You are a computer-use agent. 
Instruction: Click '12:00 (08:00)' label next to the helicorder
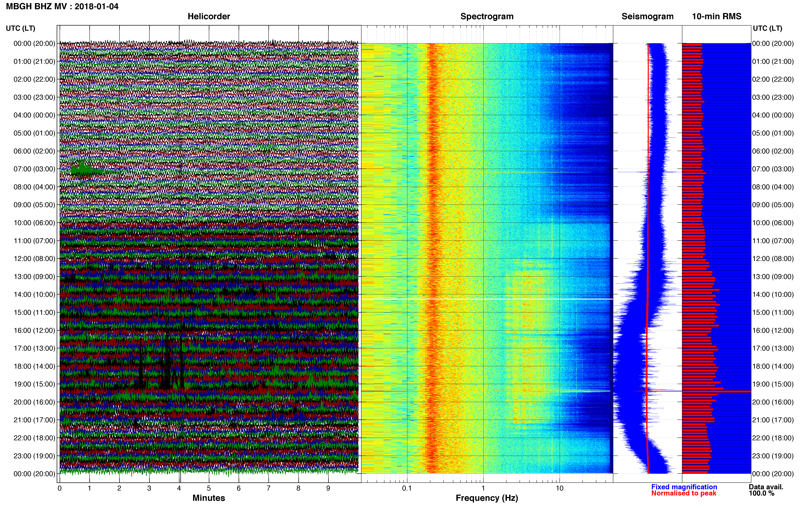(x=34, y=259)
